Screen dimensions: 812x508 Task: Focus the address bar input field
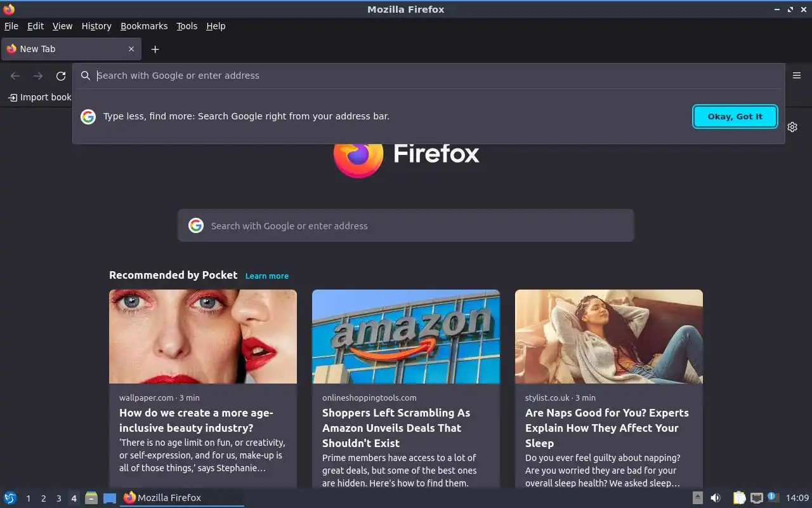point(428,76)
